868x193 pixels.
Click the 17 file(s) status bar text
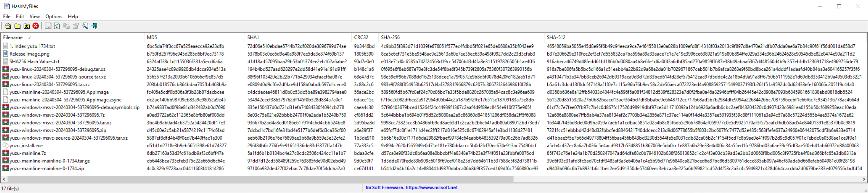pos(10,188)
